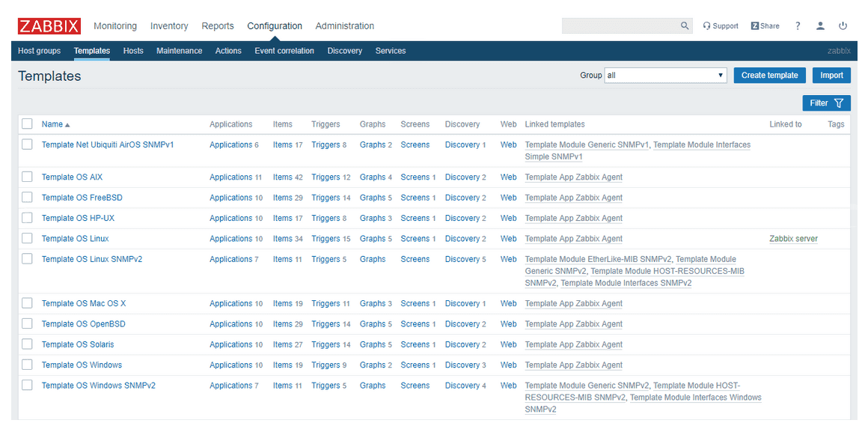Click the global search input field
868x429 pixels.
pos(620,26)
